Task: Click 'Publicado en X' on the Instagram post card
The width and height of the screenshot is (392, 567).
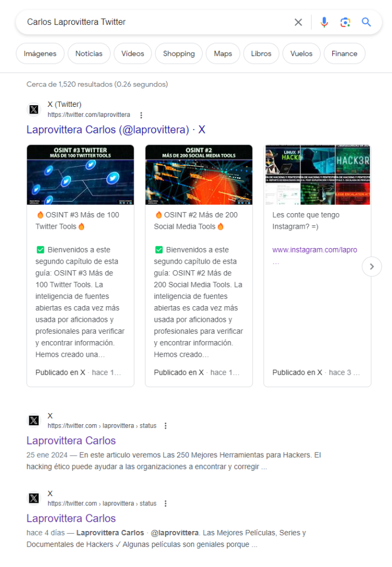Action: [297, 373]
